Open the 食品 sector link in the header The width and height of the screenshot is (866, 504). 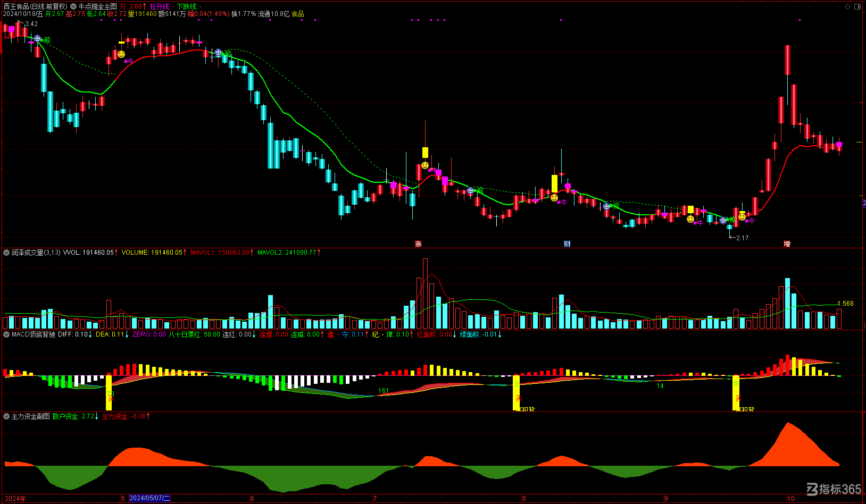click(x=298, y=14)
